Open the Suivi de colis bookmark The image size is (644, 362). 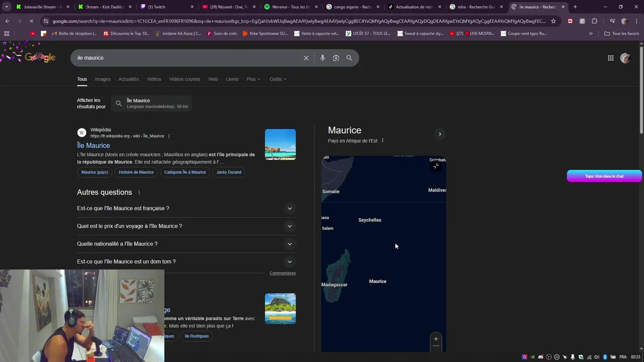tap(221, 34)
